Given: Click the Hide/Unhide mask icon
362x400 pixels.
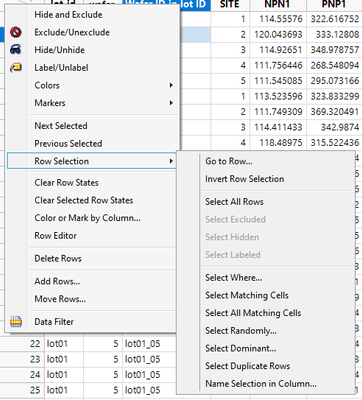Looking at the screenshot, I should tap(16, 50).
